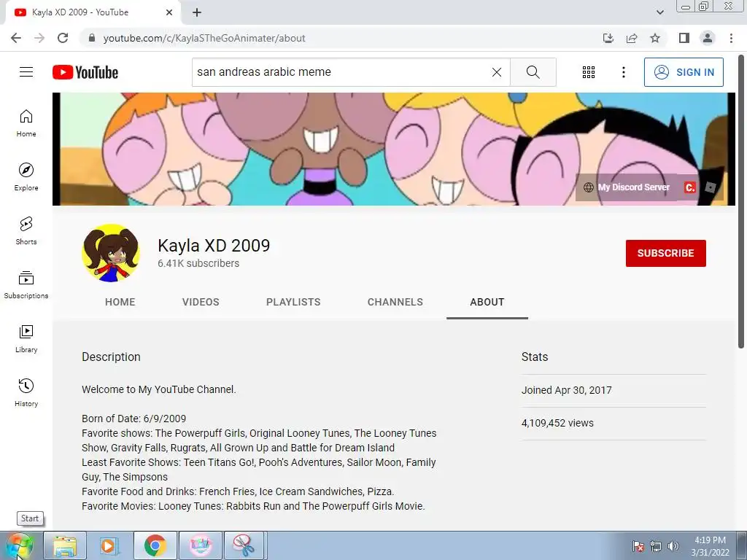Go to Home in sidebar
Image resolution: width=747 pixels, height=560 pixels.
(26, 122)
